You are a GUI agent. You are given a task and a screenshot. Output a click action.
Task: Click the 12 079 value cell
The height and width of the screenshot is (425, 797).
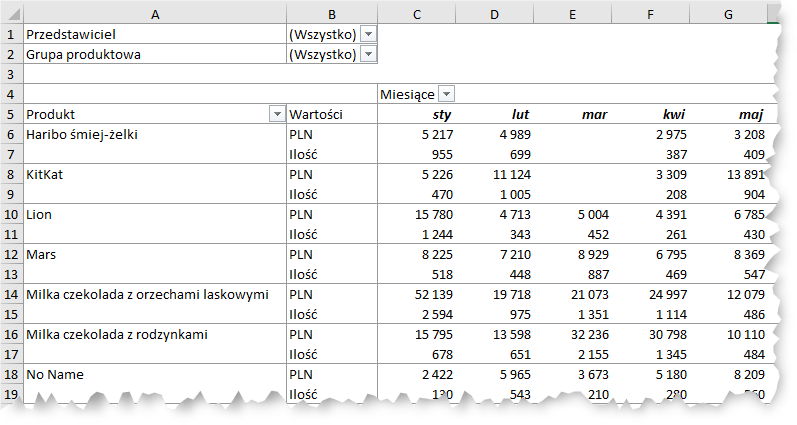[x=728, y=294]
